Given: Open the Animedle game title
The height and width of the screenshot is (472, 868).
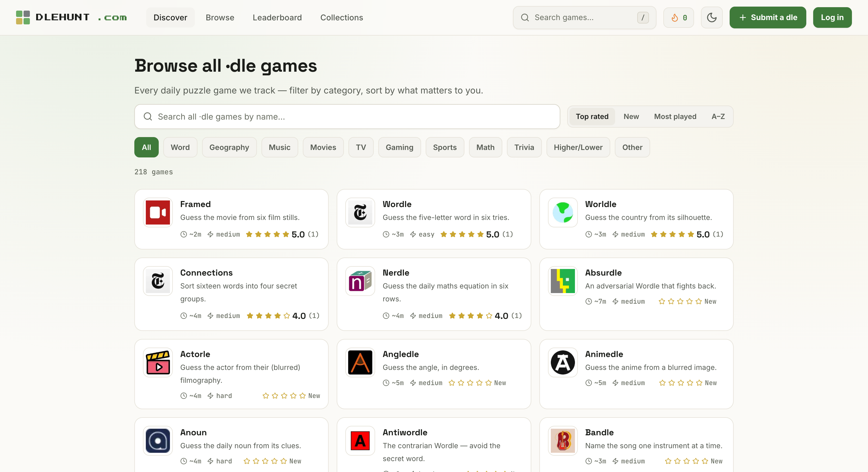Looking at the screenshot, I should click(x=604, y=354).
